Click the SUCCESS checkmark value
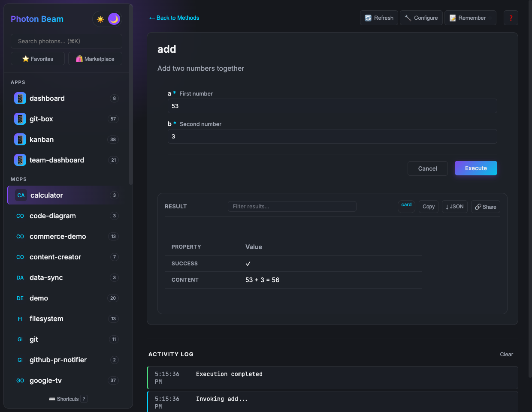This screenshot has width=532, height=412. click(248, 264)
